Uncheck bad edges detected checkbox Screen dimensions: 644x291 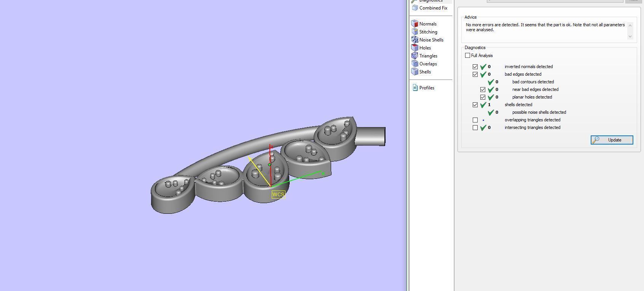475,74
